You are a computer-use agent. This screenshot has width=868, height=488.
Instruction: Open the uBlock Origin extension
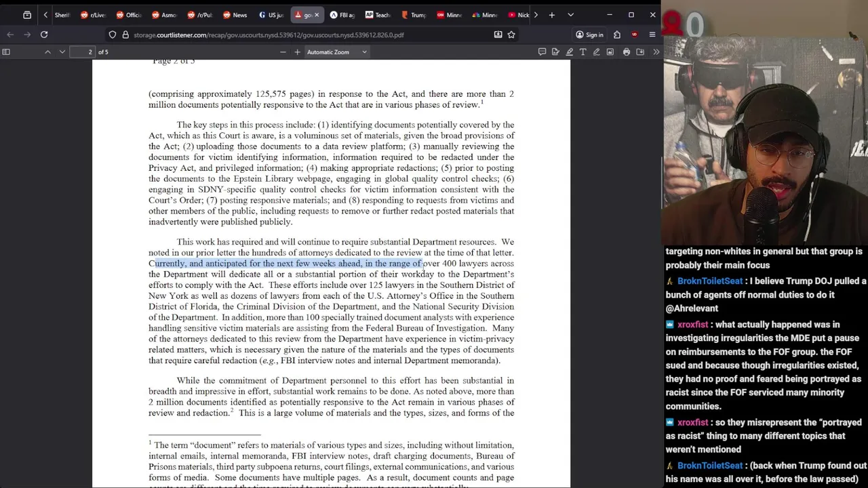point(634,35)
